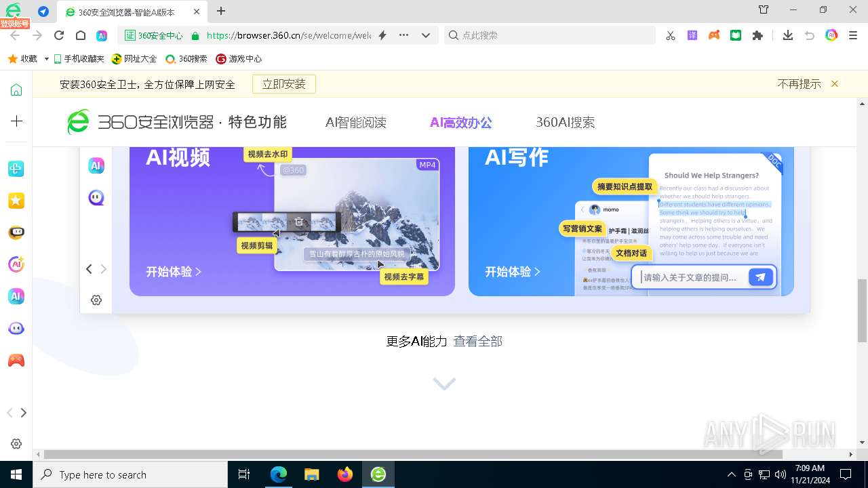The width and height of the screenshot is (868, 488).
Task: Close the install notification bar
Action: click(x=835, y=84)
